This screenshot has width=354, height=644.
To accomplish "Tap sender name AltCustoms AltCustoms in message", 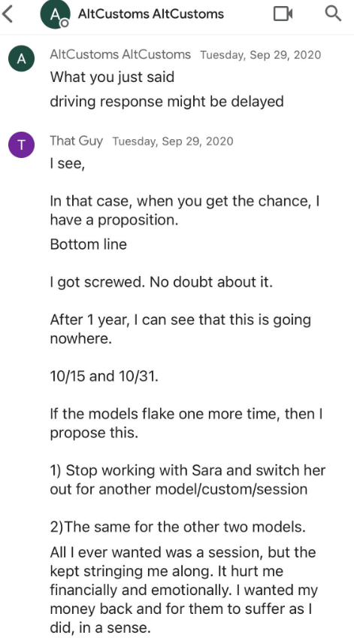I will coord(120,55).
